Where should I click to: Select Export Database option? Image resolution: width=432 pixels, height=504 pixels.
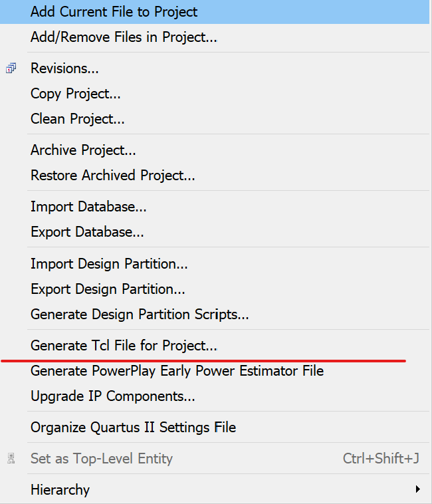(x=87, y=232)
